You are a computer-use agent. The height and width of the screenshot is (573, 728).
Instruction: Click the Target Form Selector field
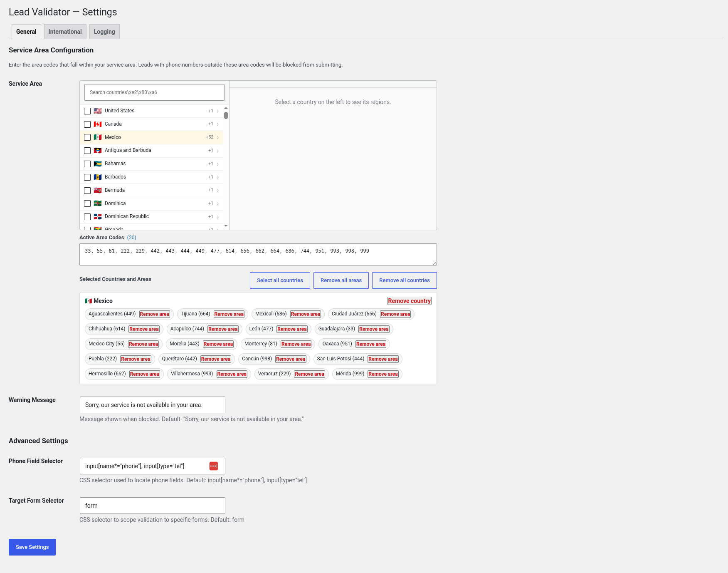[x=152, y=506]
